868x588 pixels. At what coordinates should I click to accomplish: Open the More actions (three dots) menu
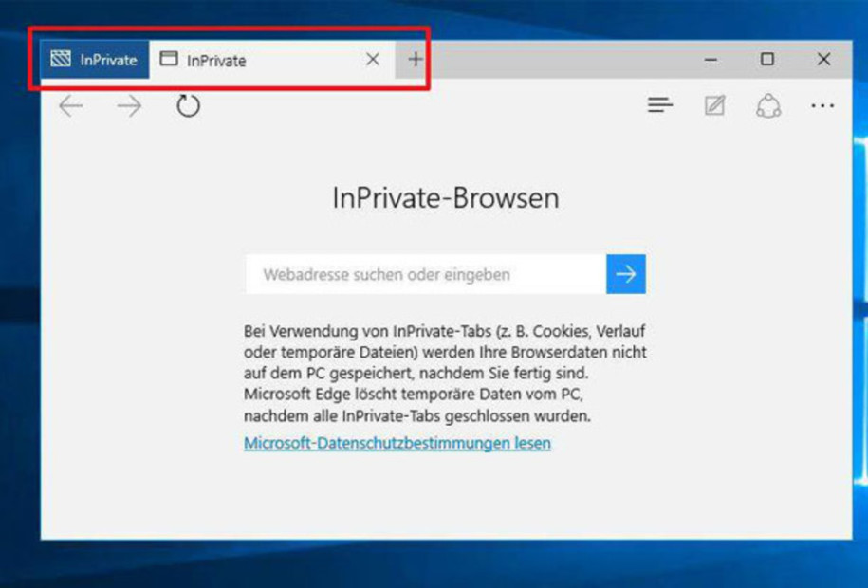822,105
